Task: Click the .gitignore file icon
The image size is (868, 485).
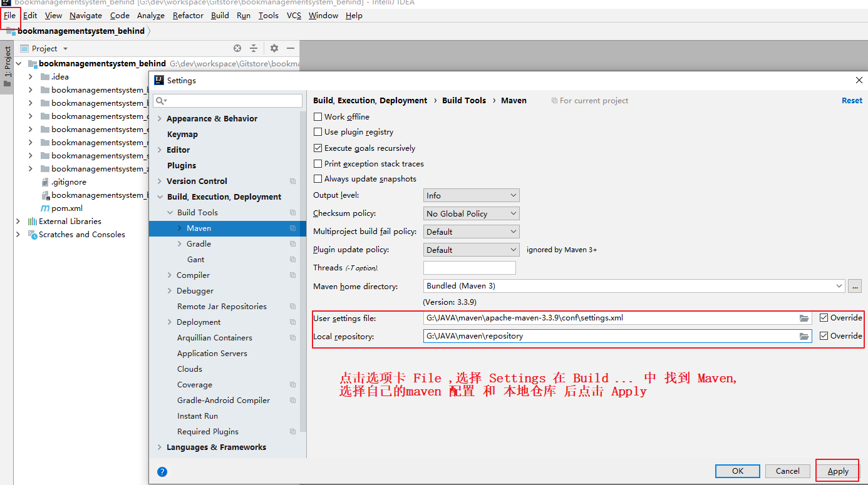Action: point(45,182)
